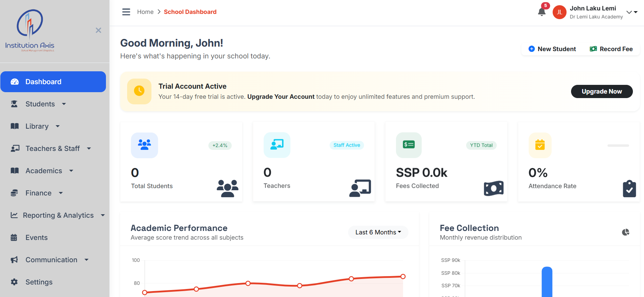
Task: Expand the Reporting & Analytics caret
Action: (x=103, y=215)
